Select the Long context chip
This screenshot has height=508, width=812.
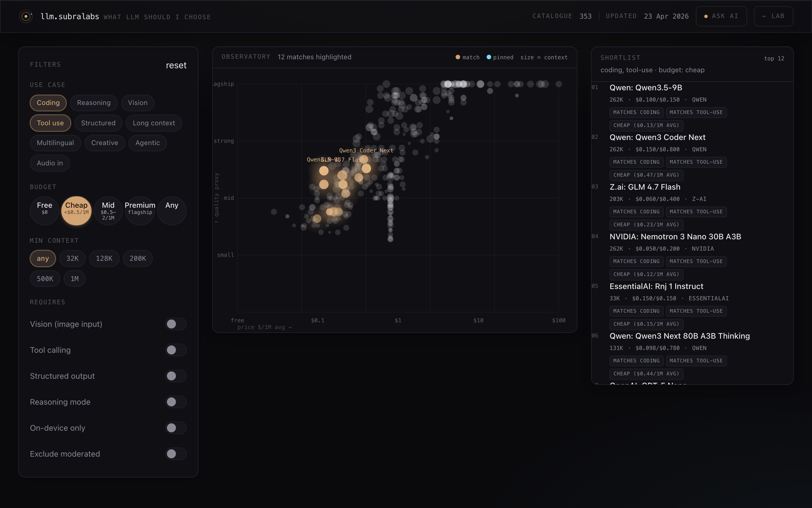(154, 123)
